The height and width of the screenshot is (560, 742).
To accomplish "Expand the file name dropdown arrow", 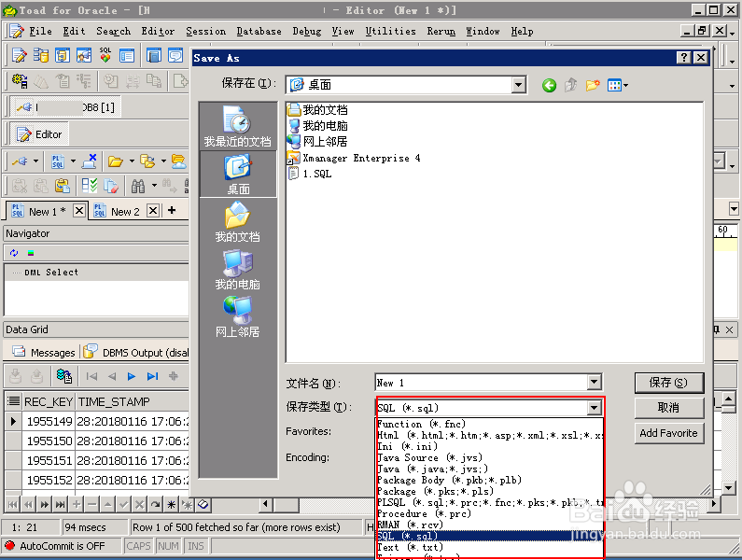I will click(x=594, y=383).
